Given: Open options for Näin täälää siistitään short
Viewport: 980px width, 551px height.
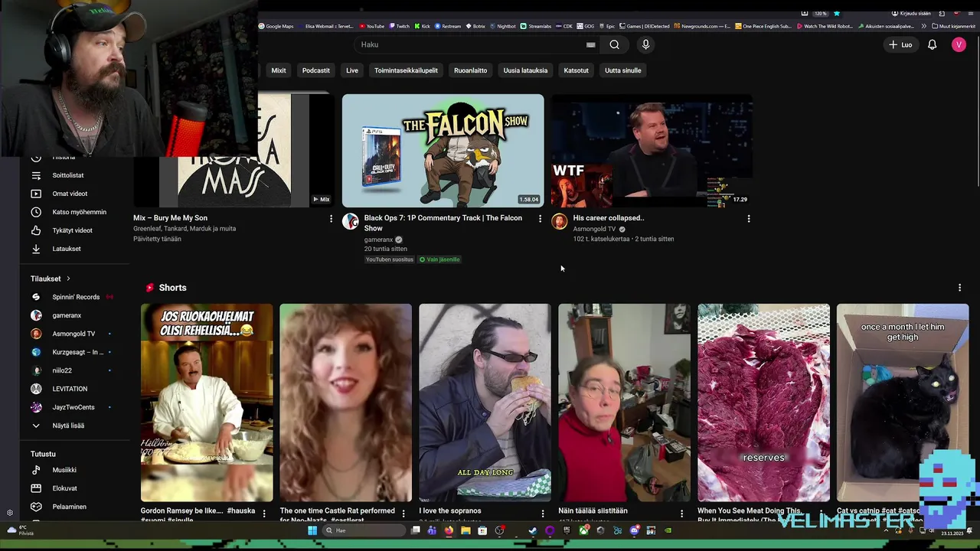Looking at the screenshot, I should 682,514.
